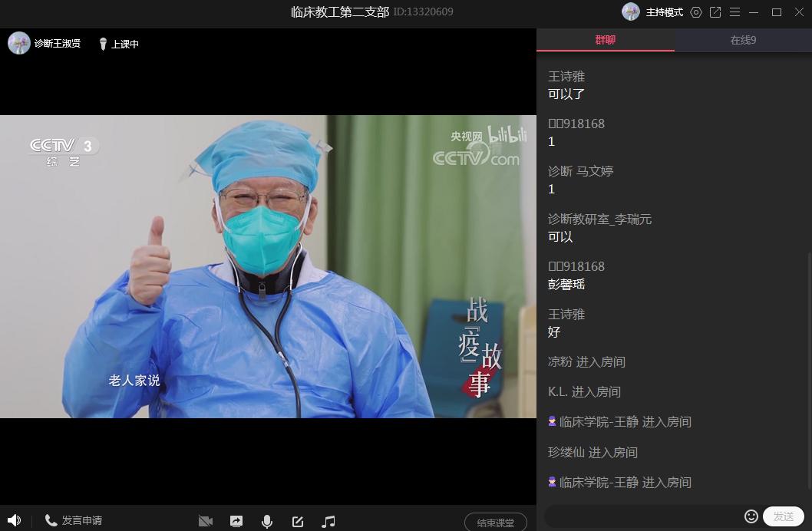This screenshot has width=812, height=531.
Task: Open the whiteboard edit icon
Action: (x=298, y=521)
